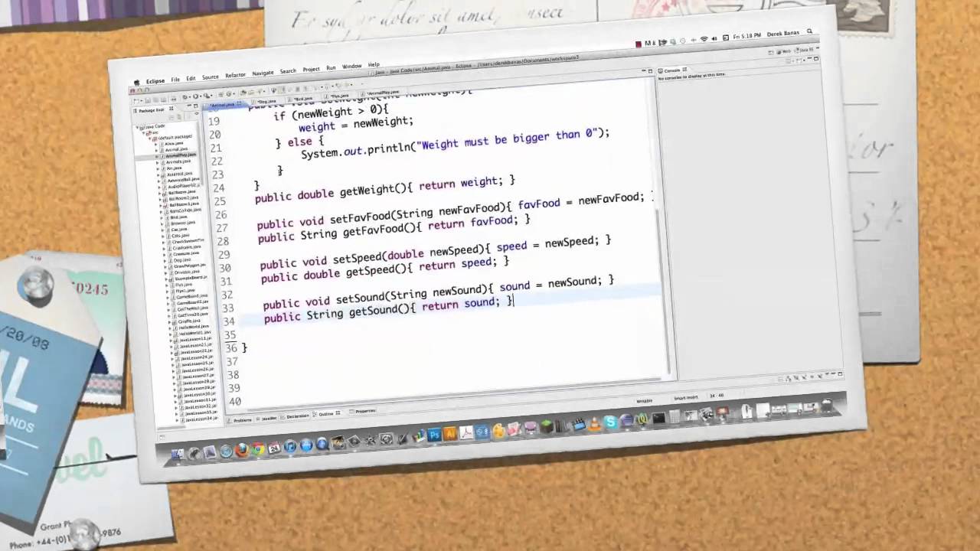Image resolution: width=980 pixels, height=551 pixels.
Task: Click the Wi-Fi menu bar icon
Action: (704, 39)
